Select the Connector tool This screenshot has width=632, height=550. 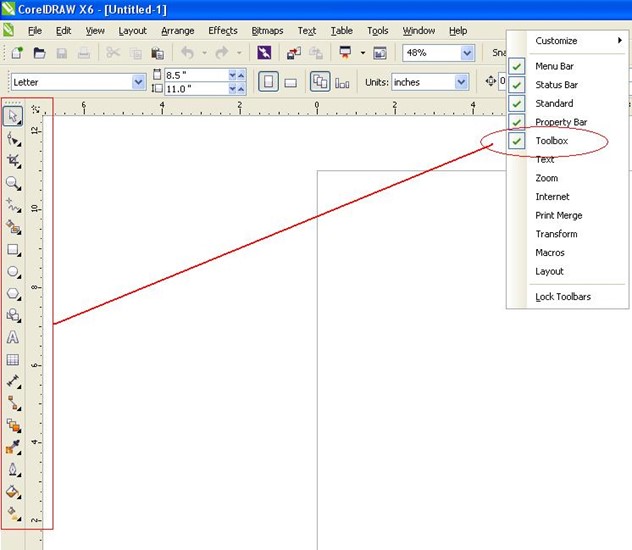pyautogui.click(x=14, y=403)
